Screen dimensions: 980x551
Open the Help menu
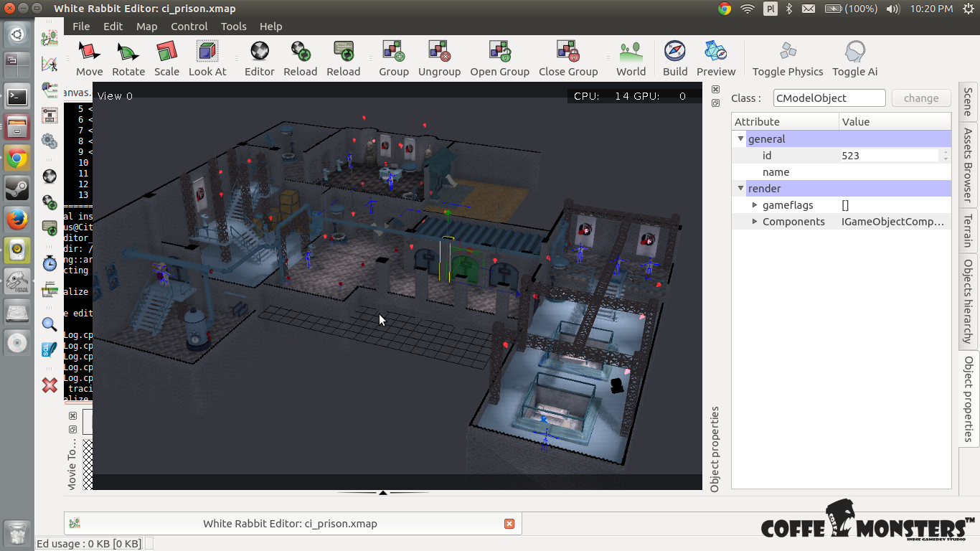click(271, 26)
